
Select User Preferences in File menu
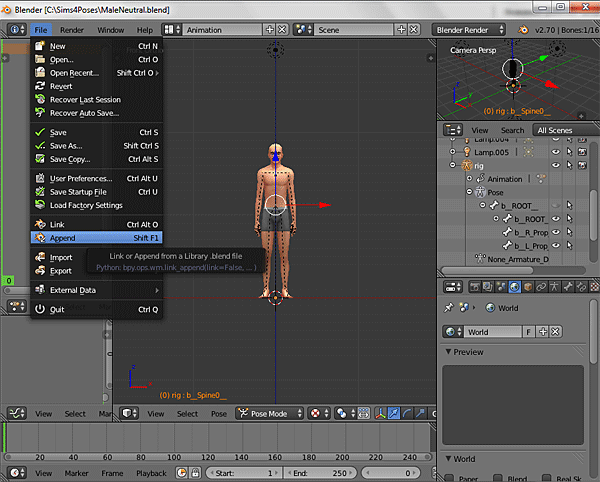(x=96, y=179)
